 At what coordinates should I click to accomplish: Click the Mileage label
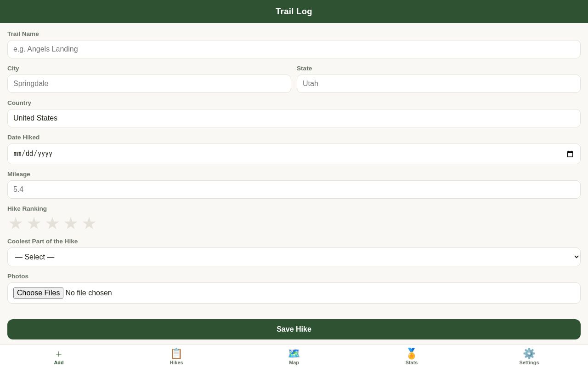[19, 174]
